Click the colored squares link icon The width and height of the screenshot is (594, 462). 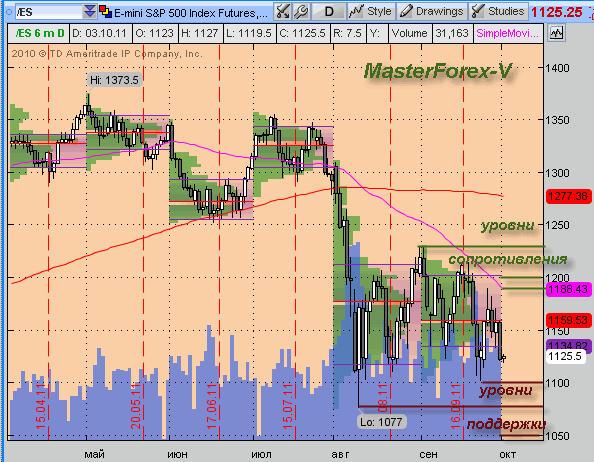(105, 12)
